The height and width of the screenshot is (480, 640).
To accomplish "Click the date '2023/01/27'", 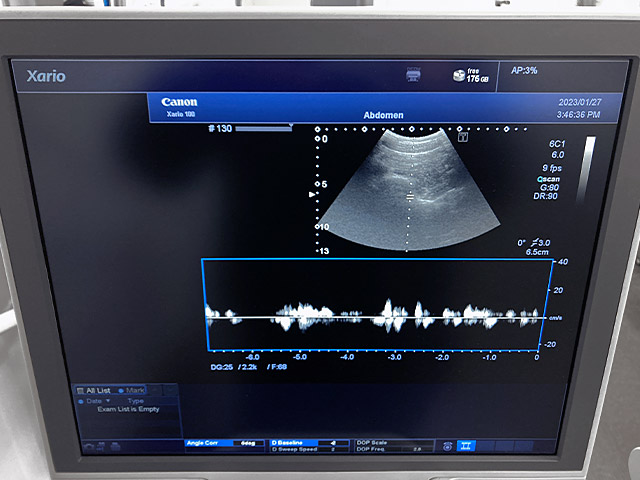I will click(x=580, y=102).
